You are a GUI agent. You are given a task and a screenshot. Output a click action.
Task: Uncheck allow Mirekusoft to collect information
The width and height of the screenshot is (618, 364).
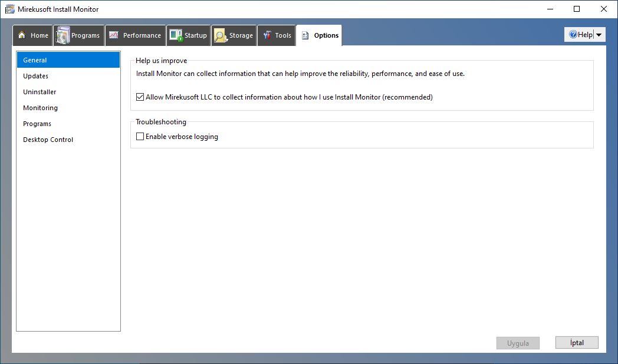coord(140,97)
